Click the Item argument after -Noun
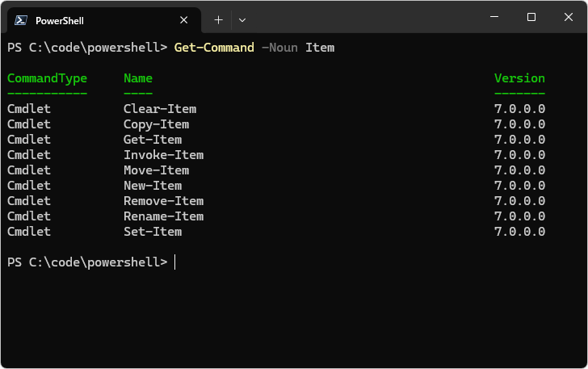The image size is (588, 369). (x=320, y=48)
